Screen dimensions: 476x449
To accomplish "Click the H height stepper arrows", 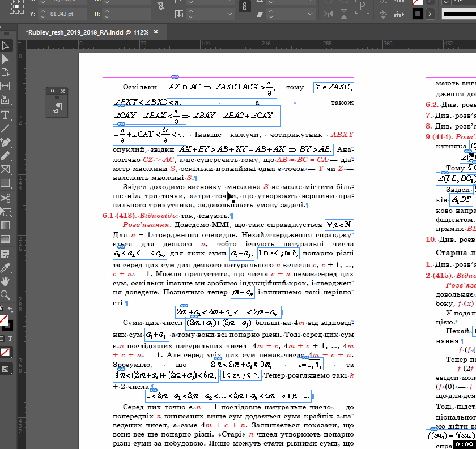I will point(107,14).
